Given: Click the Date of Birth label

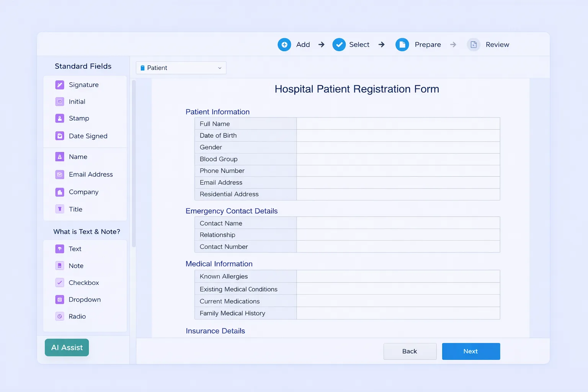Looking at the screenshot, I should [x=218, y=136].
